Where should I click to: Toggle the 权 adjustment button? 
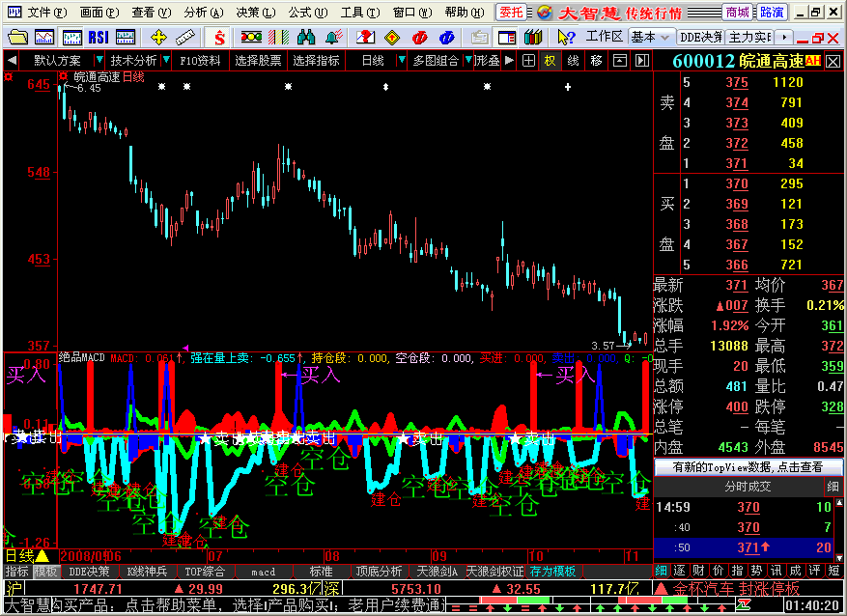(550, 61)
